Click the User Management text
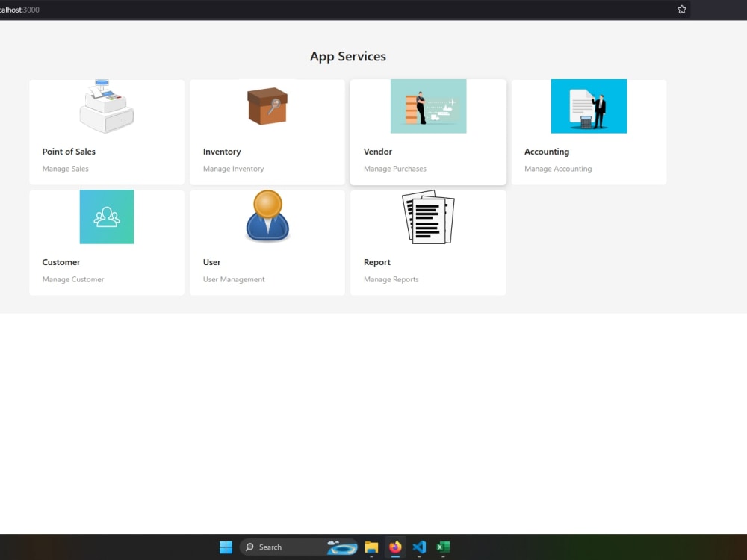747x560 pixels. [x=233, y=279]
